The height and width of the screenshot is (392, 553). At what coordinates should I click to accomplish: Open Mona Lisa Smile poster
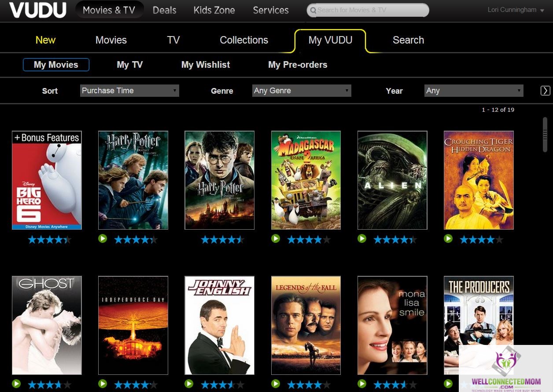click(x=392, y=326)
